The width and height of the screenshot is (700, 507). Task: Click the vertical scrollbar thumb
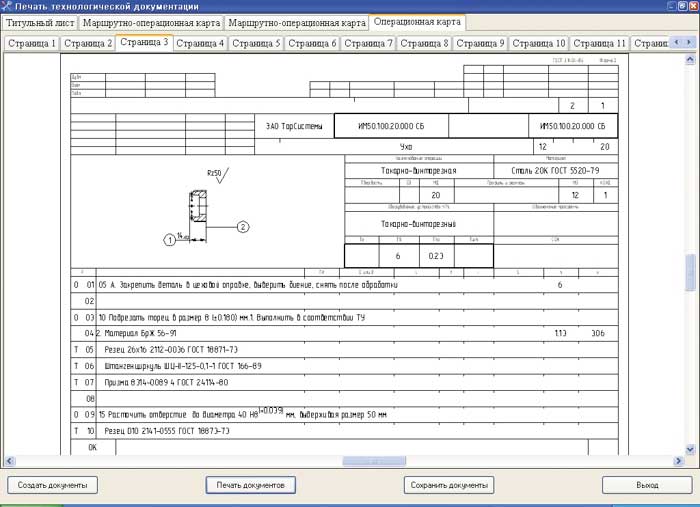(690, 273)
